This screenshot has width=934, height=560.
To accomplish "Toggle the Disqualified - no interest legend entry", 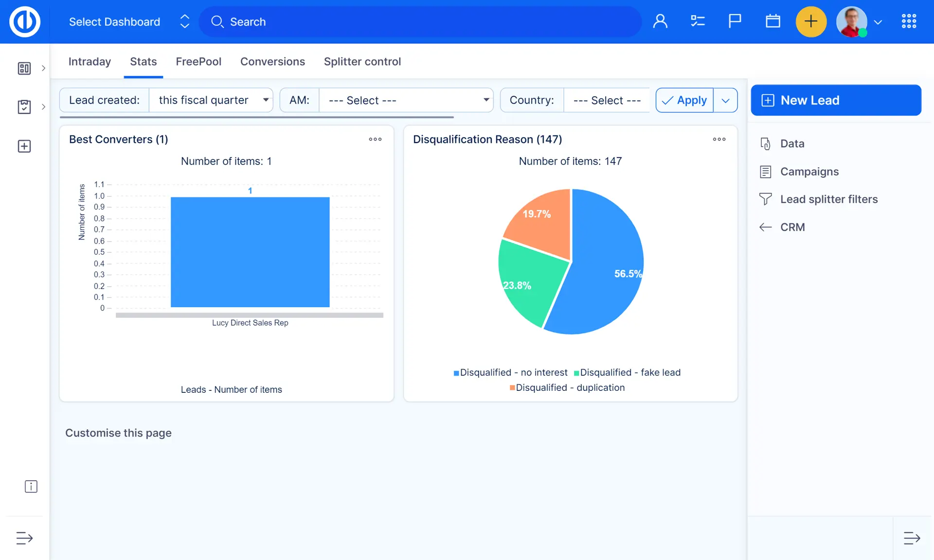I will 510,372.
